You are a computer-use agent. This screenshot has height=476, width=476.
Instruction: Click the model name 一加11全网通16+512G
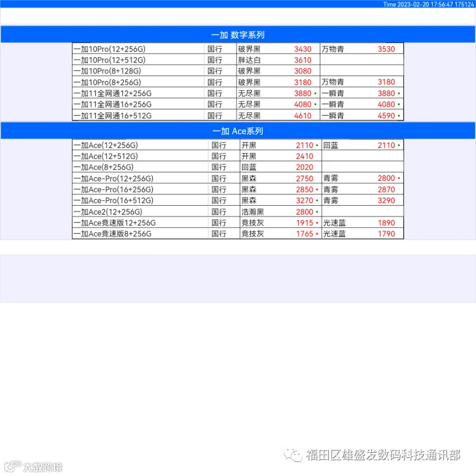coord(113,115)
